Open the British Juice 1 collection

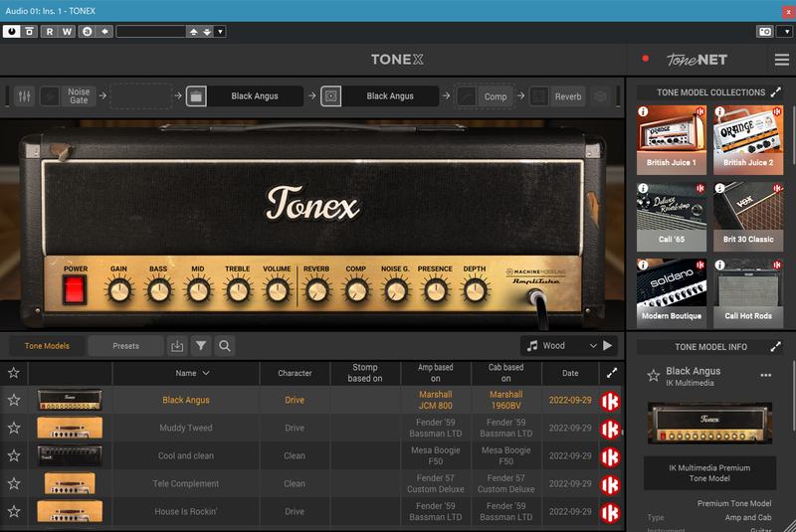(x=671, y=140)
